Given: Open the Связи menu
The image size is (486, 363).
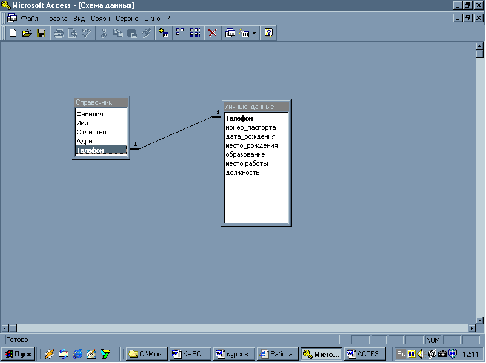Looking at the screenshot, I should coord(100,18).
